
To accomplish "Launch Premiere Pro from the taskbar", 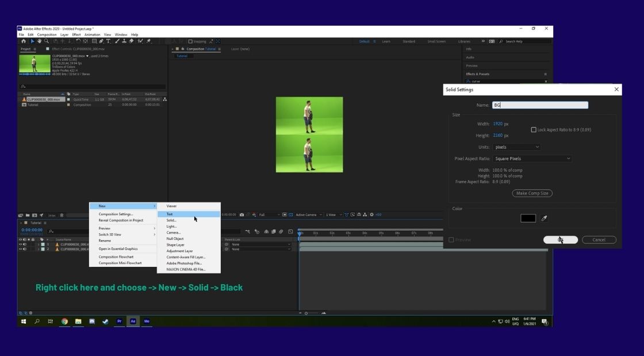I will pyautogui.click(x=119, y=321).
